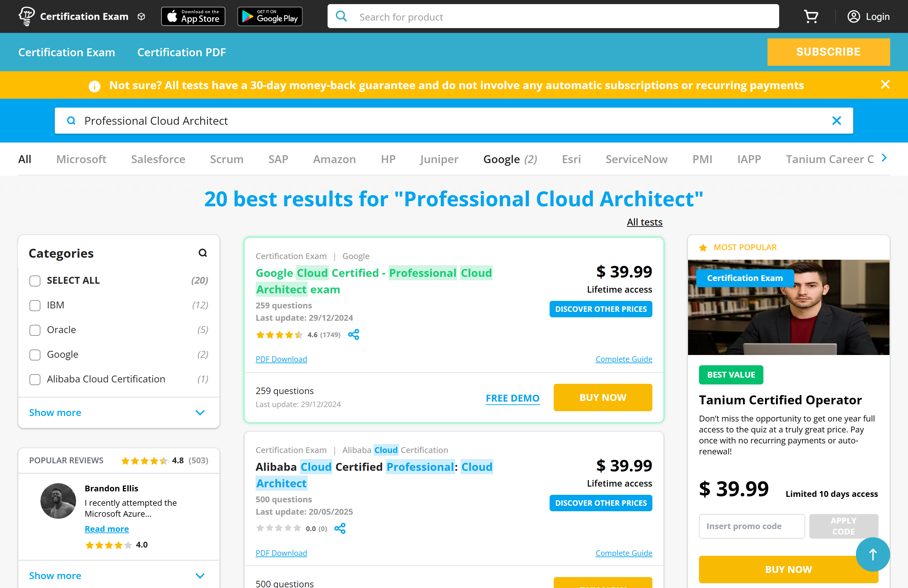This screenshot has height=588, width=908.
Task: Dismiss the yellow money-back guarantee banner
Action: coord(885,85)
